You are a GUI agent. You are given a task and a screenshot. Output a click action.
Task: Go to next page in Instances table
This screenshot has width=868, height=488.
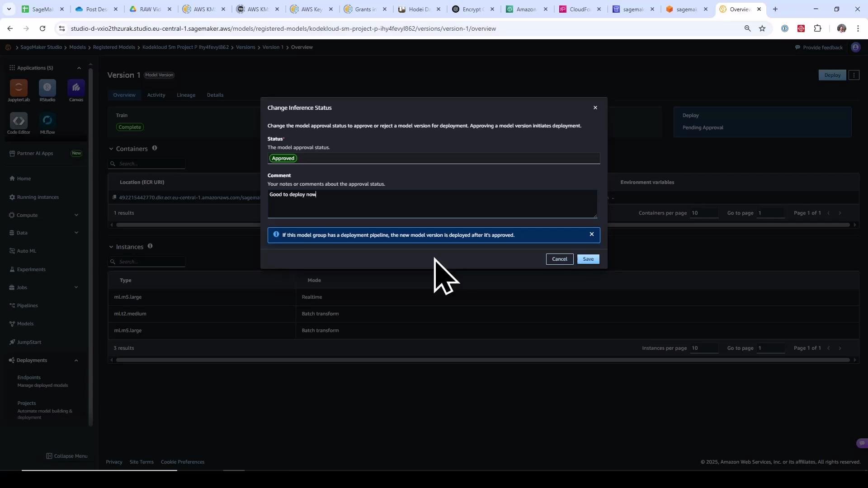coord(840,348)
